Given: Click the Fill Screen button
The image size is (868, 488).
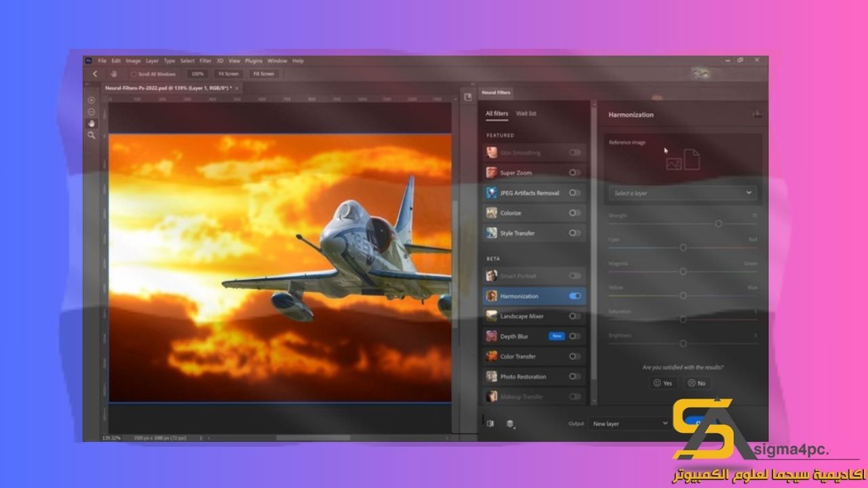Looking at the screenshot, I should [263, 74].
